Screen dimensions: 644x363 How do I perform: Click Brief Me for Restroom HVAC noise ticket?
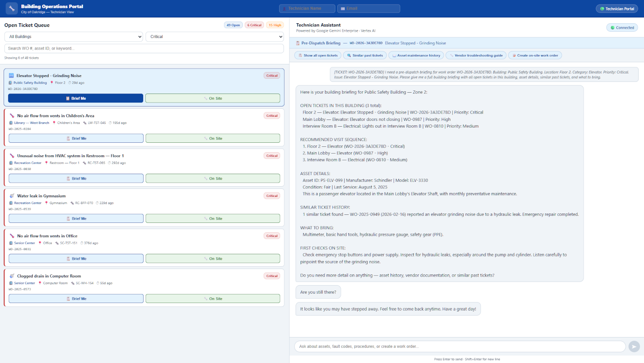click(x=76, y=179)
